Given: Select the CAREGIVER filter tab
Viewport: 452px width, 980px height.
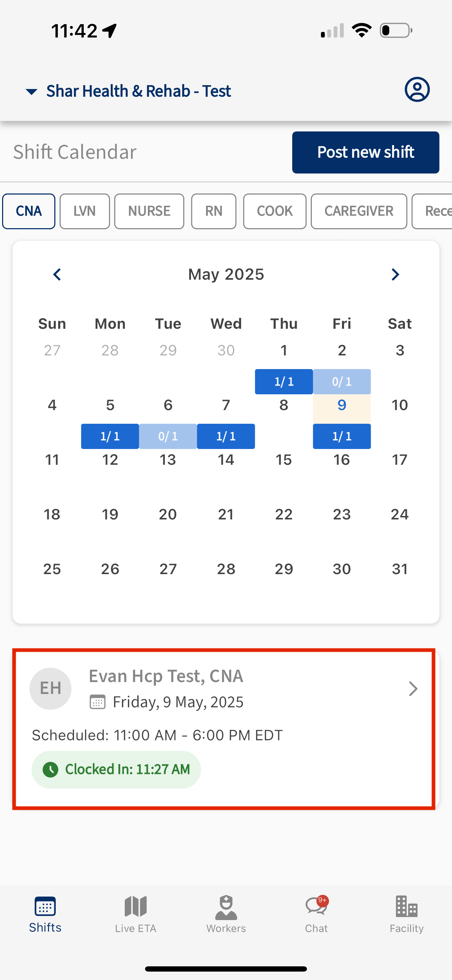Looking at the screenshot, I should click(x=359, y=211).
